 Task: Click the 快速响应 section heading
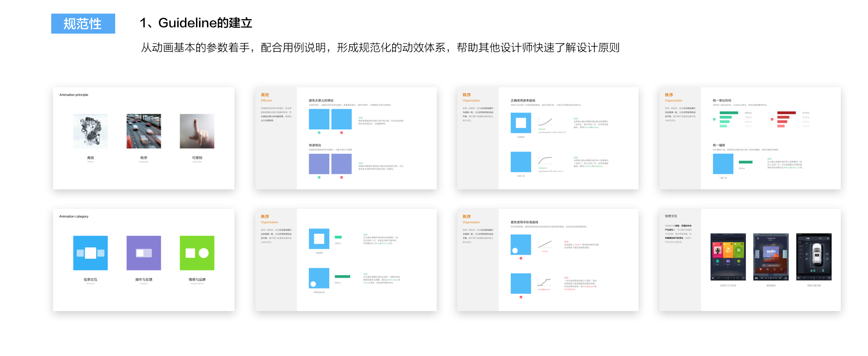click(x=315, y=145)
